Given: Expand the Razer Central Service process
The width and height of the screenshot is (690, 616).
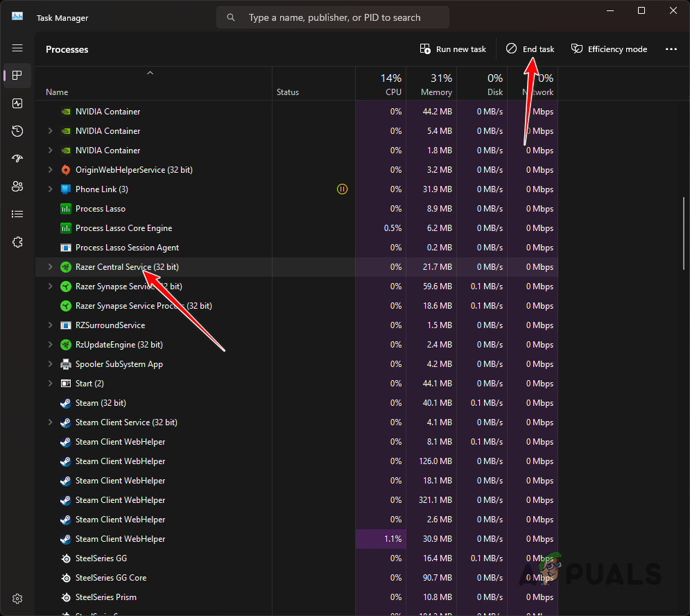Looking at the screenshot, I should tap(50, 267).
